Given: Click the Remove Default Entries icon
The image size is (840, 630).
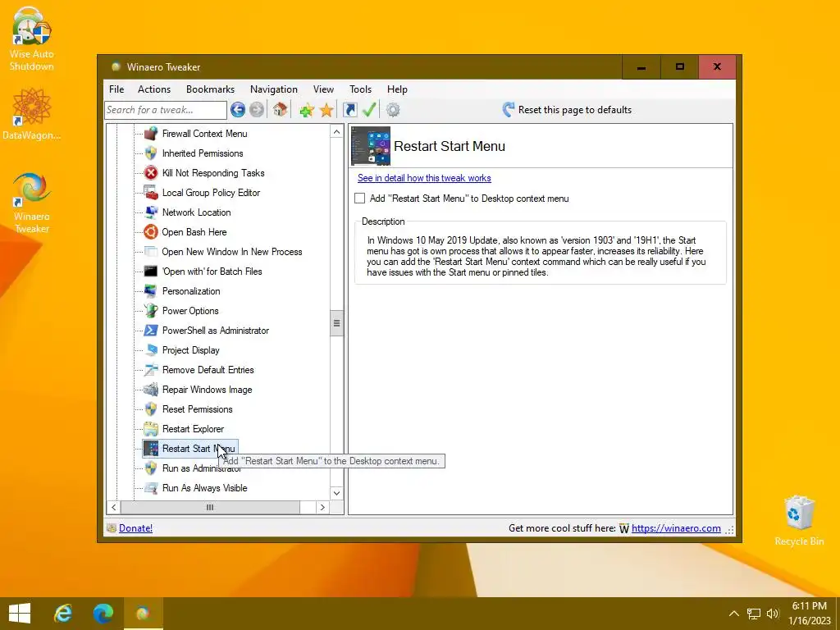Looking at the screenshot, I should [x=151, y=370].
